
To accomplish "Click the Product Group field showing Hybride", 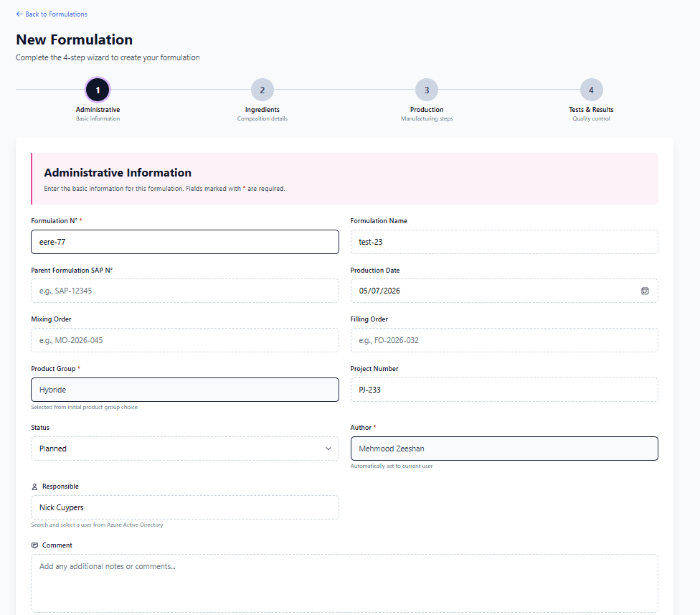I will [x=185, y=390].
